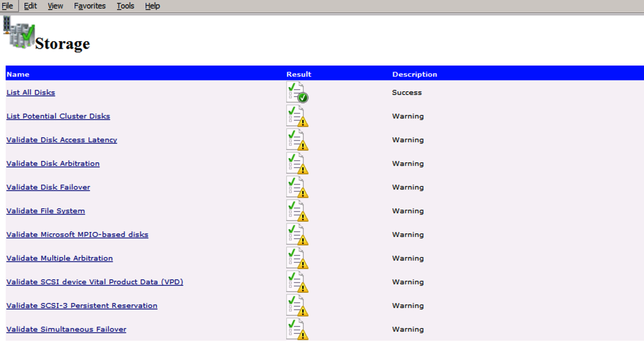Screen dimensions: 644x347
Task: Click the Storage header server icon
Action: pyautogui.click(x=19, y=33)
